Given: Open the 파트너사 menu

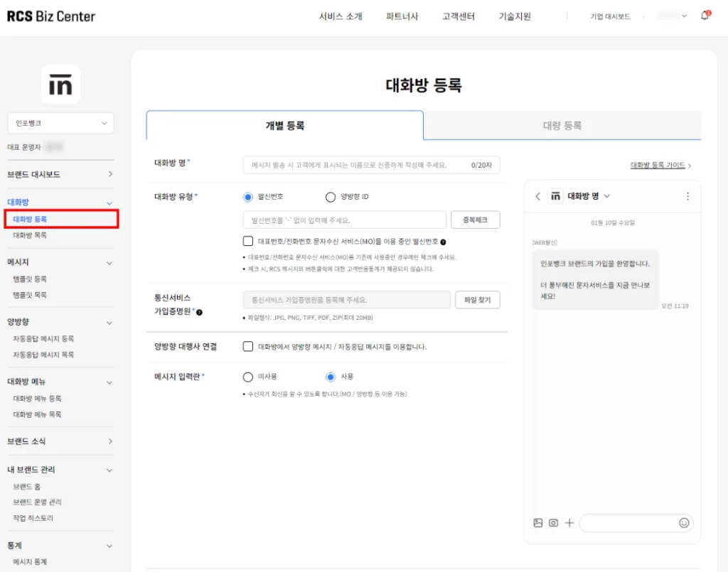Looking at the screenshot, I should pyautogui.click(x=402, y=17).
